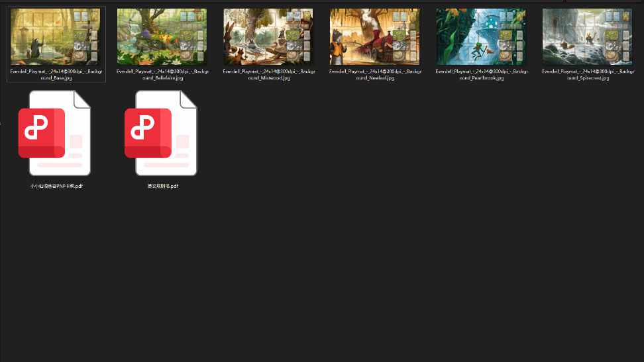644x362 pixels.
Task: Click the Background_Bellfaire.jpg file name label
Action: (x=162, y=74)
